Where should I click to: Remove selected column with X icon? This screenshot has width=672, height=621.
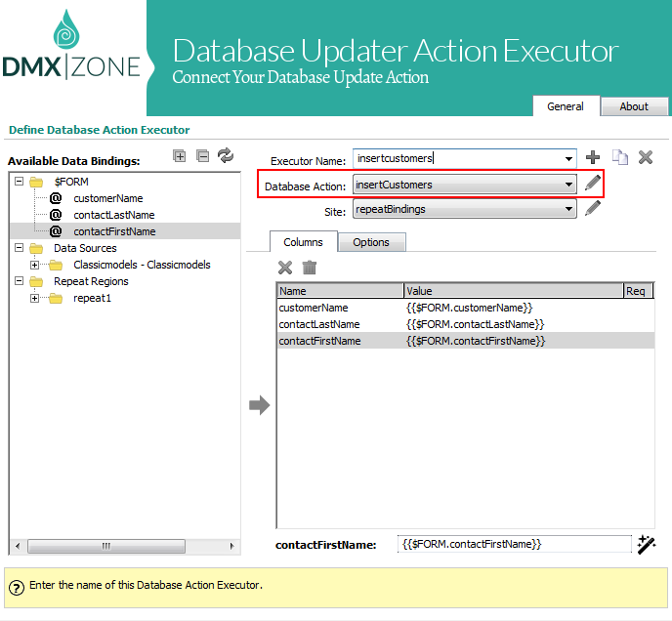click(x=285, y=268)
